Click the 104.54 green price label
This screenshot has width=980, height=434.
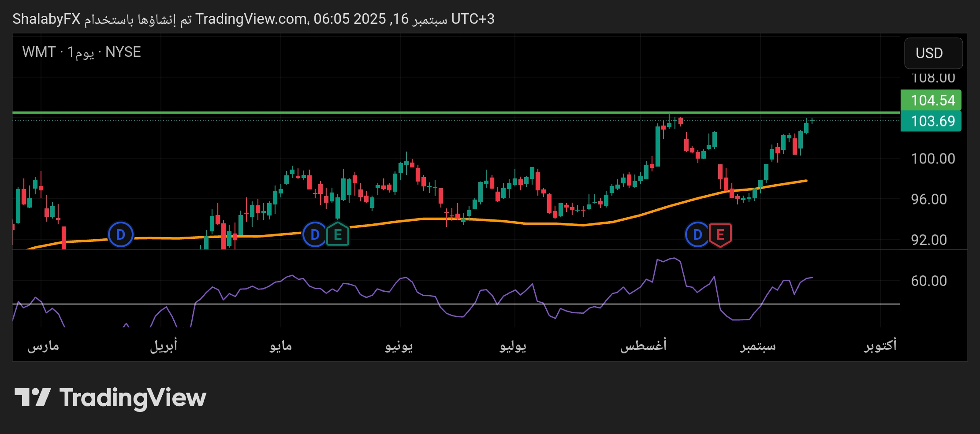pyautogui.click(x=931, y=100)
